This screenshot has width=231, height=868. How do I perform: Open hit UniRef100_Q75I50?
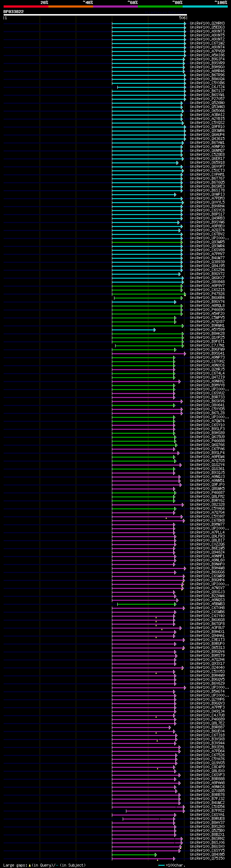click(x=207, y=859)
